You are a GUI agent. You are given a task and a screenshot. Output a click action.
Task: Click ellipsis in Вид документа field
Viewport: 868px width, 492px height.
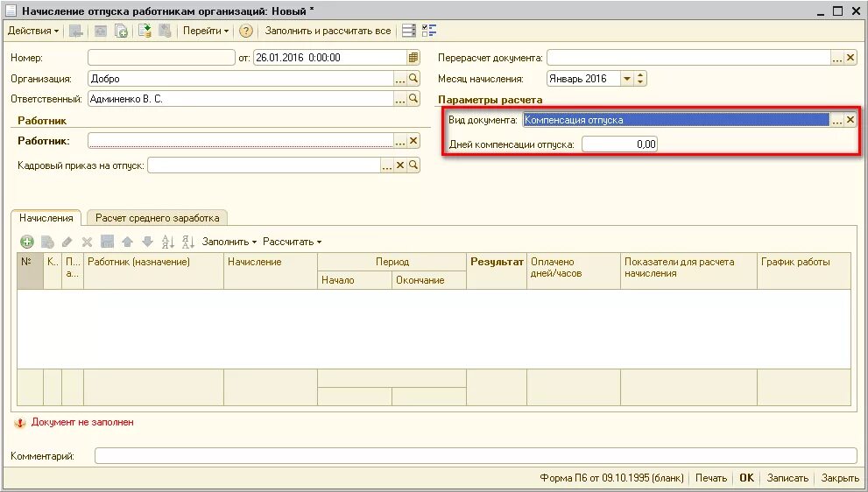point(837,120)
